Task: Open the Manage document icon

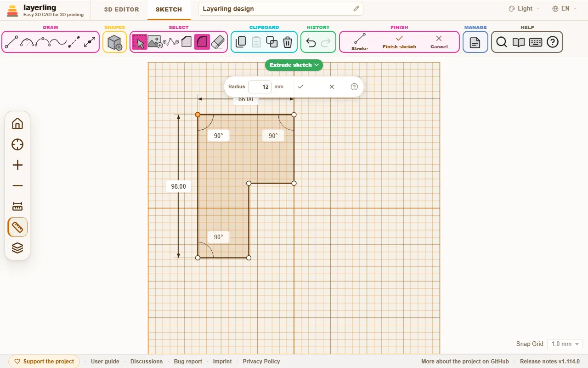Action: [x=475, y=42]
